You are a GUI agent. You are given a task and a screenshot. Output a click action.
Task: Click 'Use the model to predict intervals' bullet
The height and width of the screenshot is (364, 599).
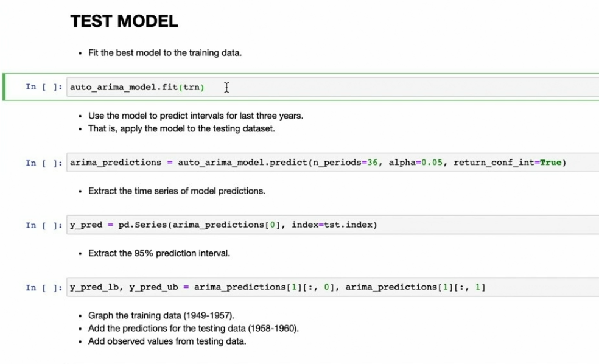pos(195,116)
